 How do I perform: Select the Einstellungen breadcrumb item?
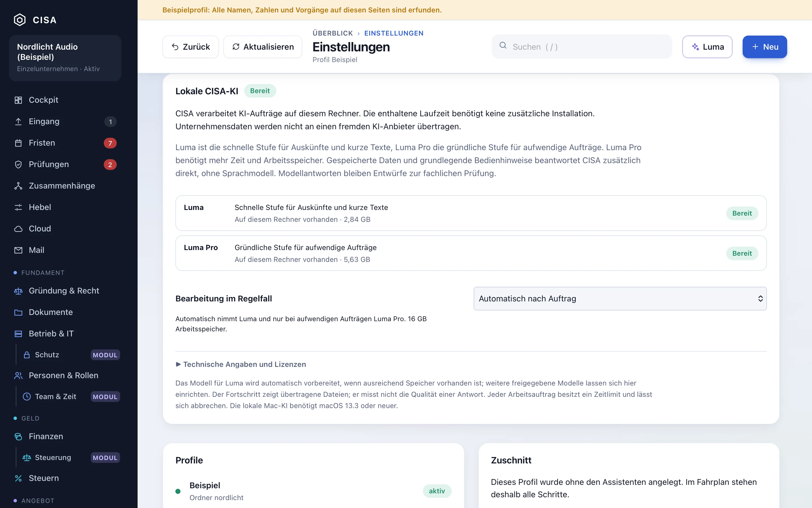(394, 33)
